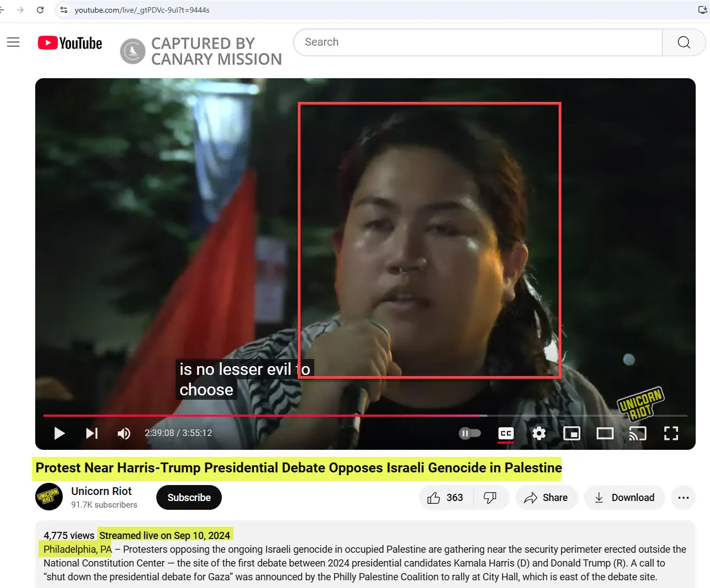The width and height of the screenshot is (710, 588).
Task: Enter full screen mode
Action: (671, 433)
